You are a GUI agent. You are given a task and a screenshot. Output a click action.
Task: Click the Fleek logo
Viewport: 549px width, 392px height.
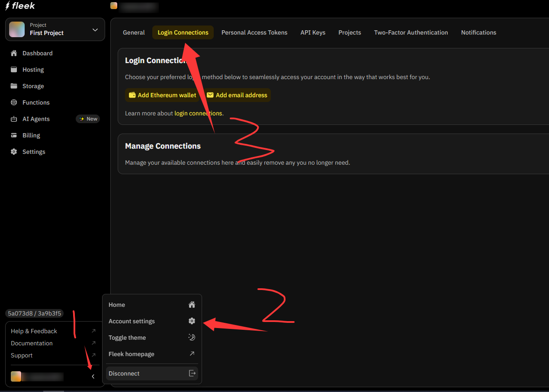click(20, 6)
